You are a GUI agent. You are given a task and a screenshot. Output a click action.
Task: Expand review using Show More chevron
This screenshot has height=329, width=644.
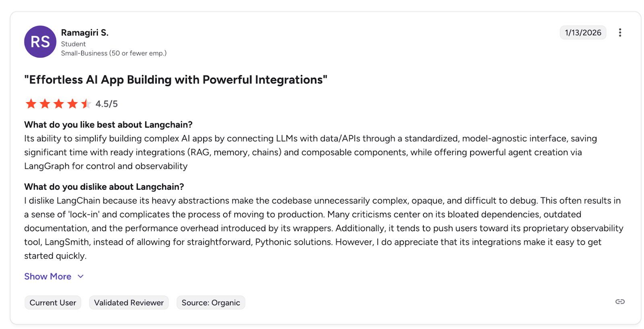click(x=80, y=276)
